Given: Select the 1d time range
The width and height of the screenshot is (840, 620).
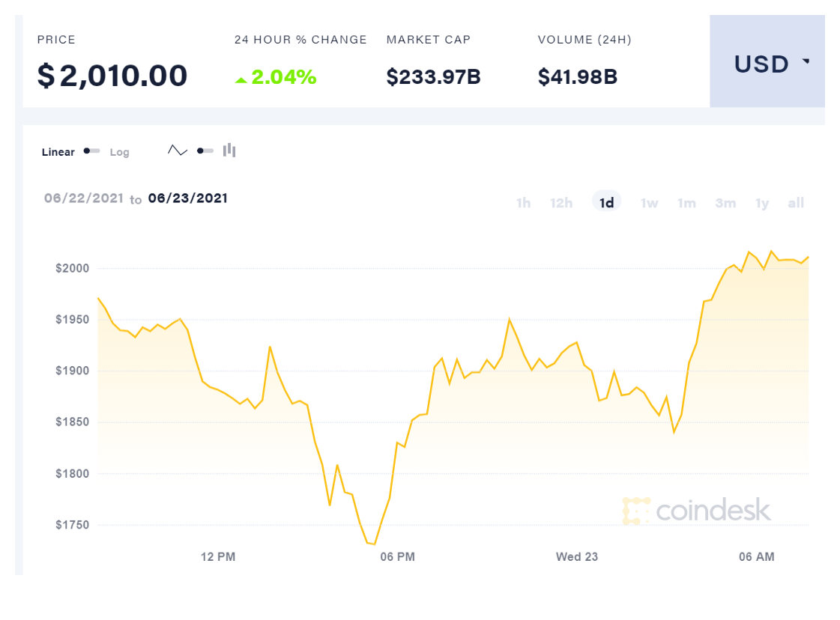Looking at the screenshot, I should coord(606,203).
